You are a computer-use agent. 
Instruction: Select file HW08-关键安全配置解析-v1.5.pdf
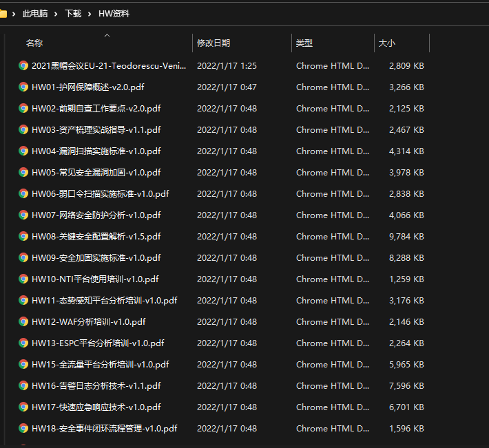tap(96, 237)
